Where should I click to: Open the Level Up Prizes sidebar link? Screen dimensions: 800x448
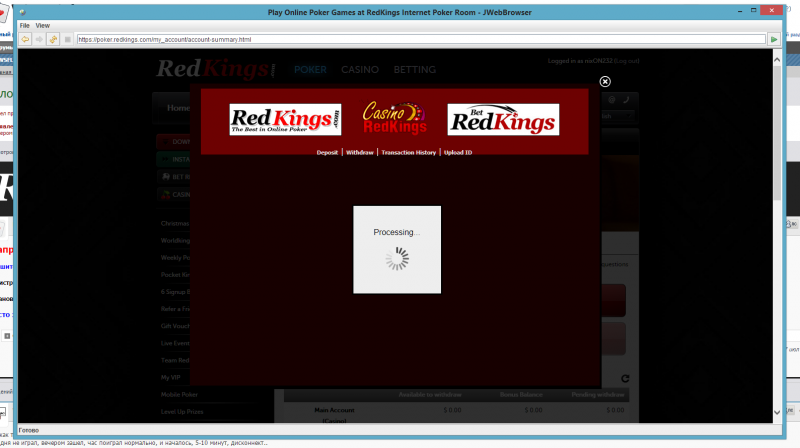tap(182, 412)
